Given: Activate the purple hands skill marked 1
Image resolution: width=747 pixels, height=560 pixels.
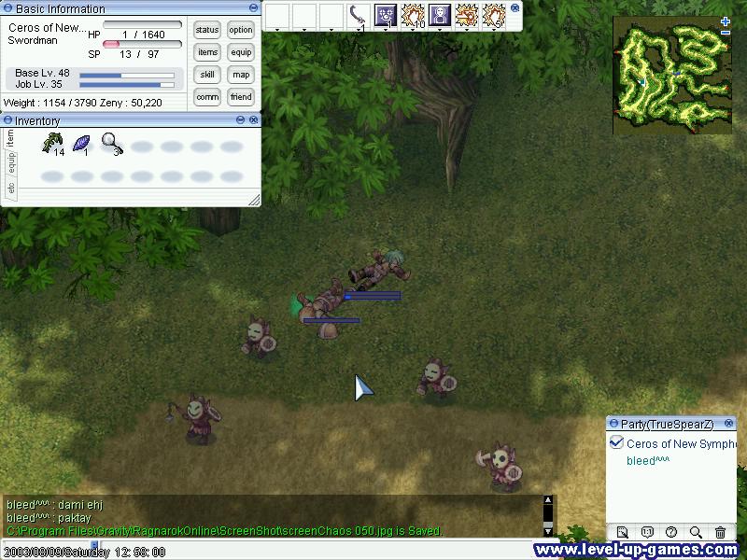Looking at the screenshot, I should tap(385, 16).
